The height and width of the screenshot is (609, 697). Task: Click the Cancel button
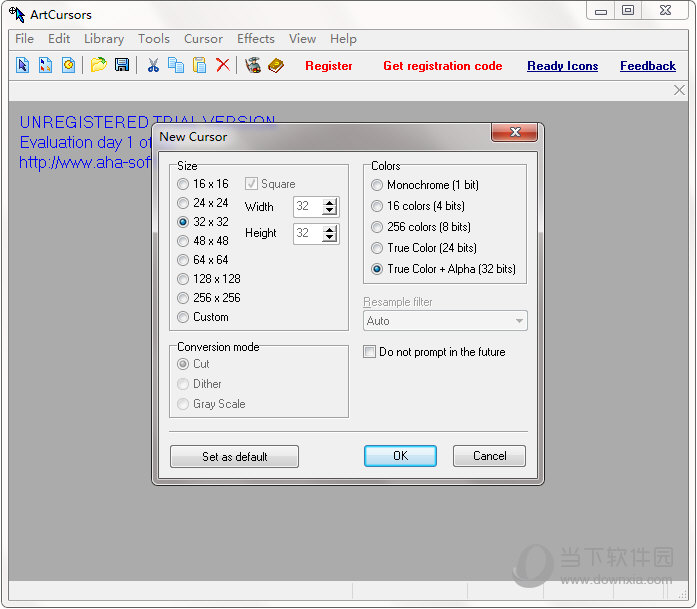pyautogui.click(x=489, y=456)
